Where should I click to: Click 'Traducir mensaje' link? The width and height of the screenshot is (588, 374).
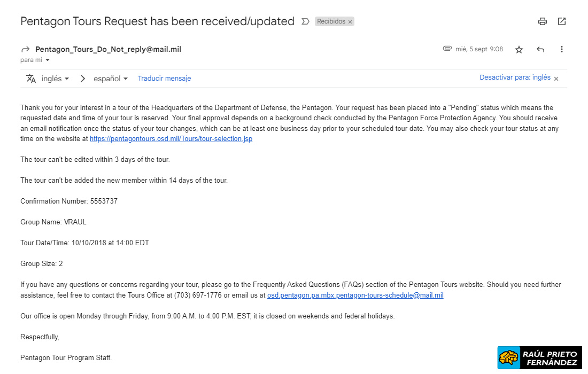pyautogui.click(x=164, y=79)
